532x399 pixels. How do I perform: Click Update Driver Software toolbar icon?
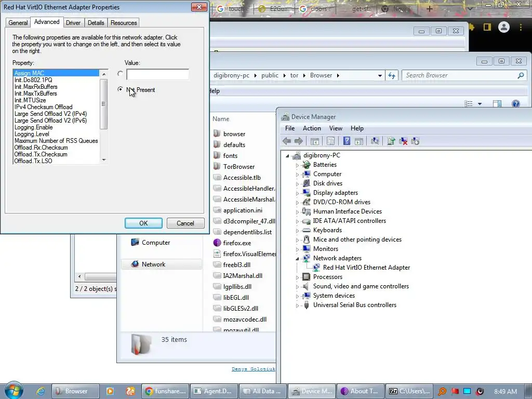click(391, 141)
